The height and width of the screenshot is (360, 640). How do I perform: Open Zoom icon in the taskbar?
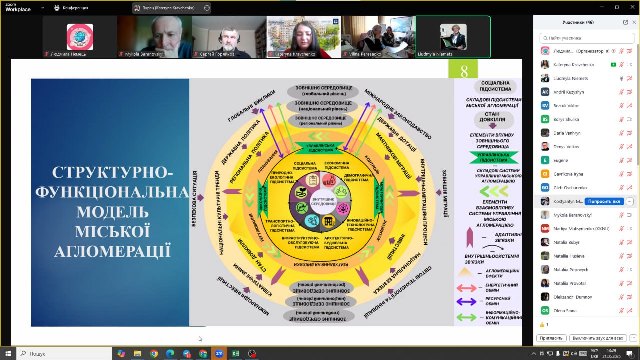click(x=219, y=353)
